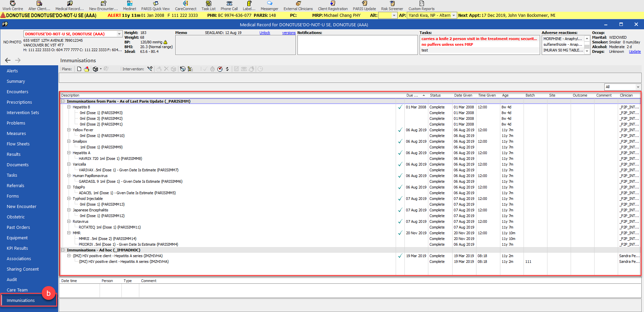Collapse the Immunisations Ad hoc group
The width and height of the screenshot is (644, 312).
[x=63, y=250]
